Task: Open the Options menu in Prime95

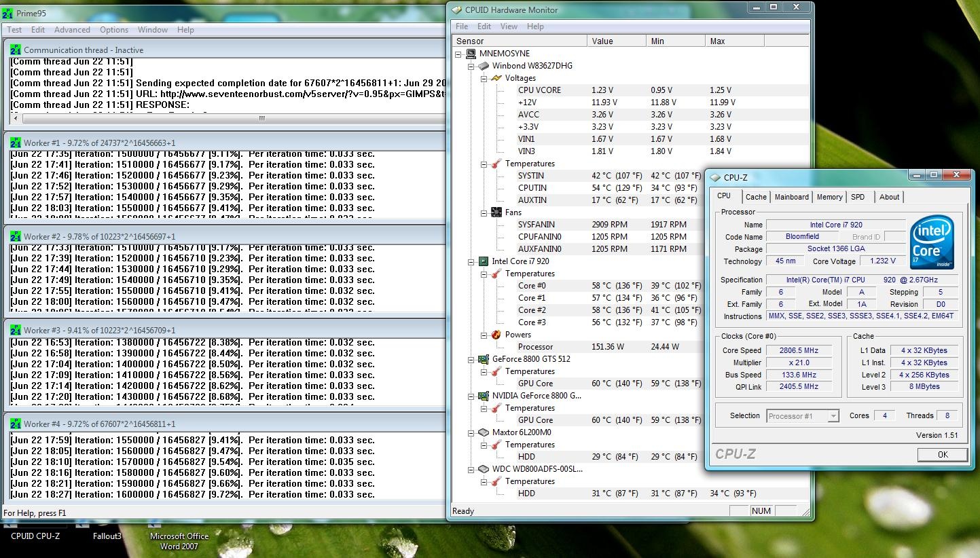Action: (114, 30)
